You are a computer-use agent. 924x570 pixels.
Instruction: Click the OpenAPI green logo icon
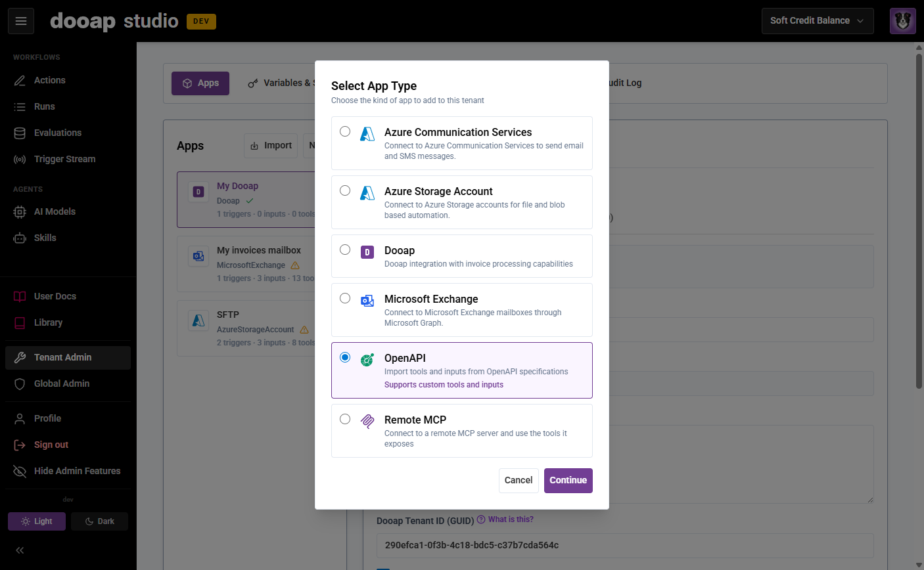tap(367, 360)
